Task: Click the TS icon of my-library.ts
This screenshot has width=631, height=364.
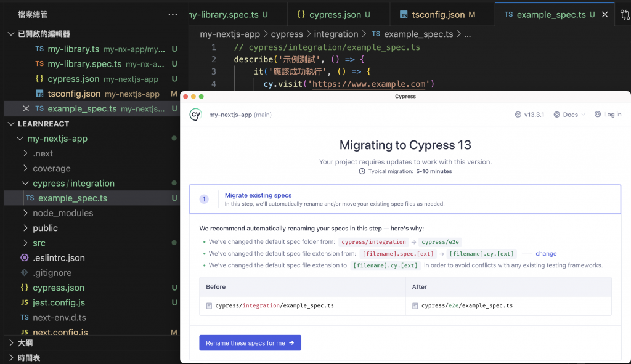Action: click(39, 49)
